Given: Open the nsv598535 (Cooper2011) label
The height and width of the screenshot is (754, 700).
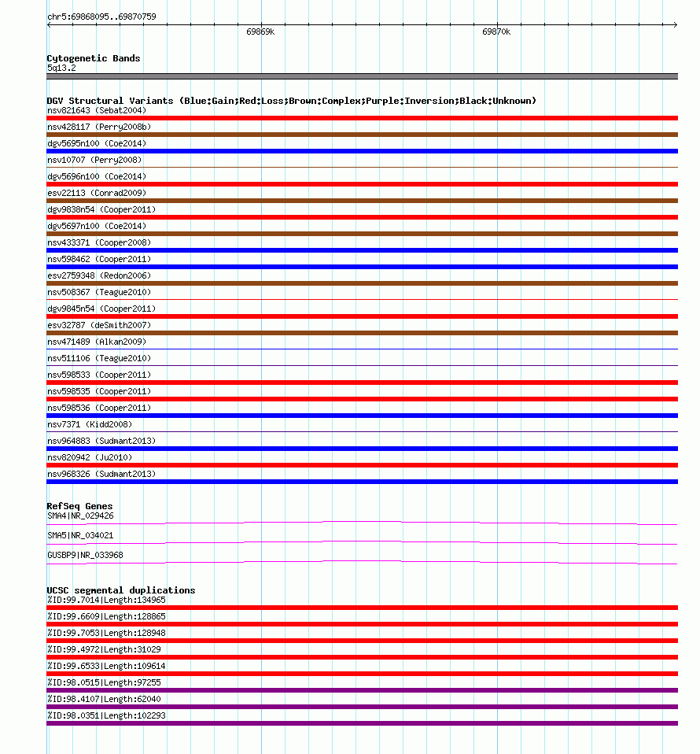Looking at the screenshot, I should pos(99,391).
